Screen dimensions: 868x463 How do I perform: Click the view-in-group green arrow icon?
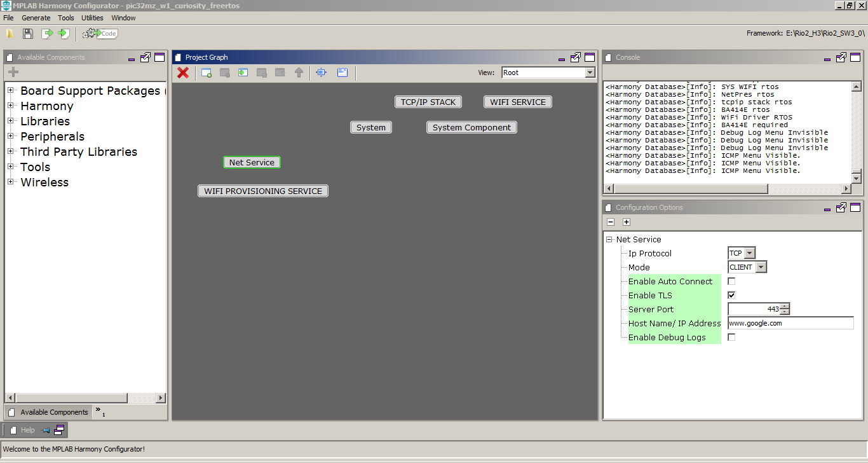click(x=243, y=73)
